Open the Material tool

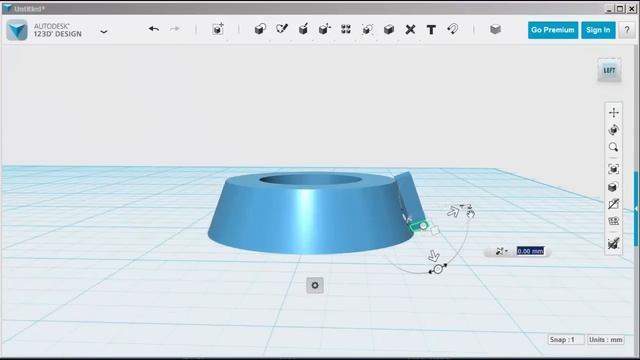[x=495, y=29]
